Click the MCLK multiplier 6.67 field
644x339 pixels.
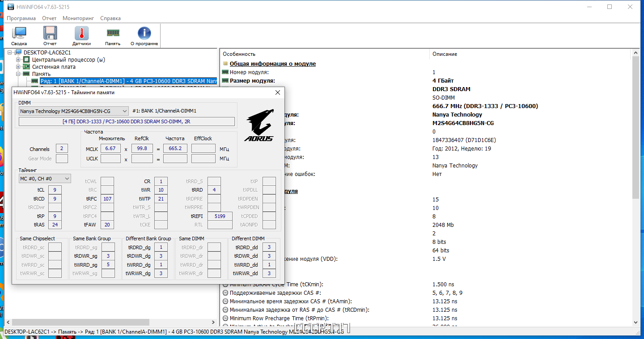pos(110,148)
